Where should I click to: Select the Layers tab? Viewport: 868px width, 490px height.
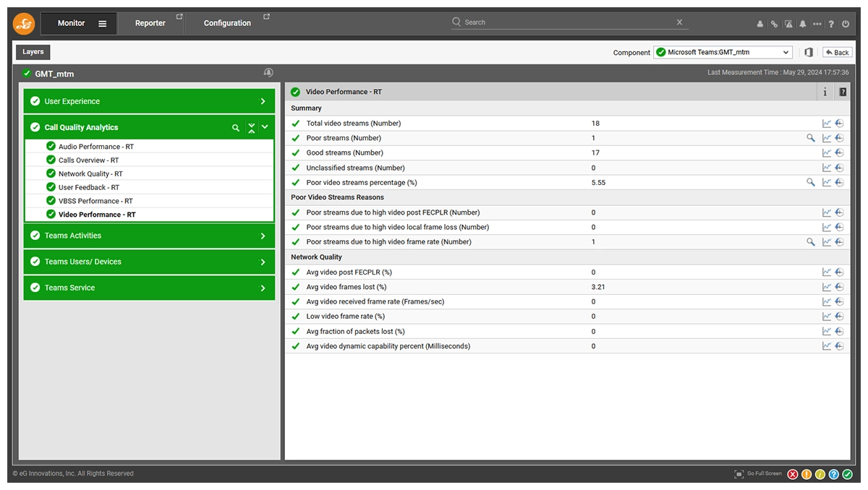tap(33, 52)
